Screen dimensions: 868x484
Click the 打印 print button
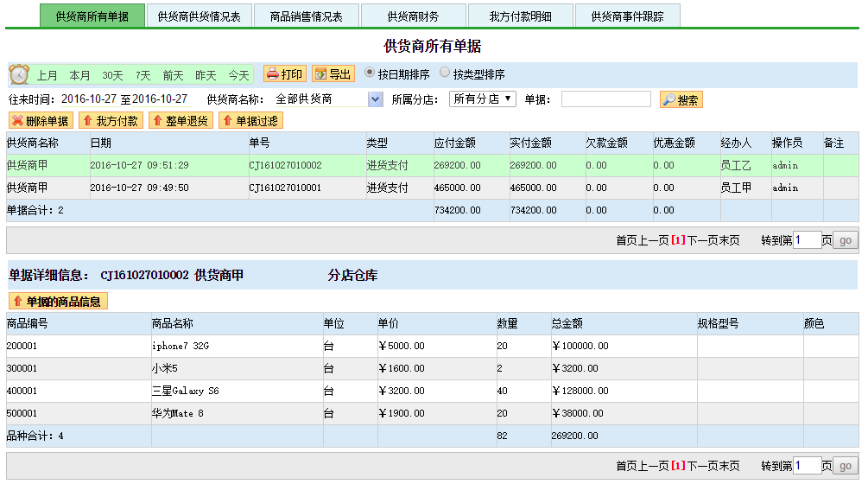[x=285, y=74]
